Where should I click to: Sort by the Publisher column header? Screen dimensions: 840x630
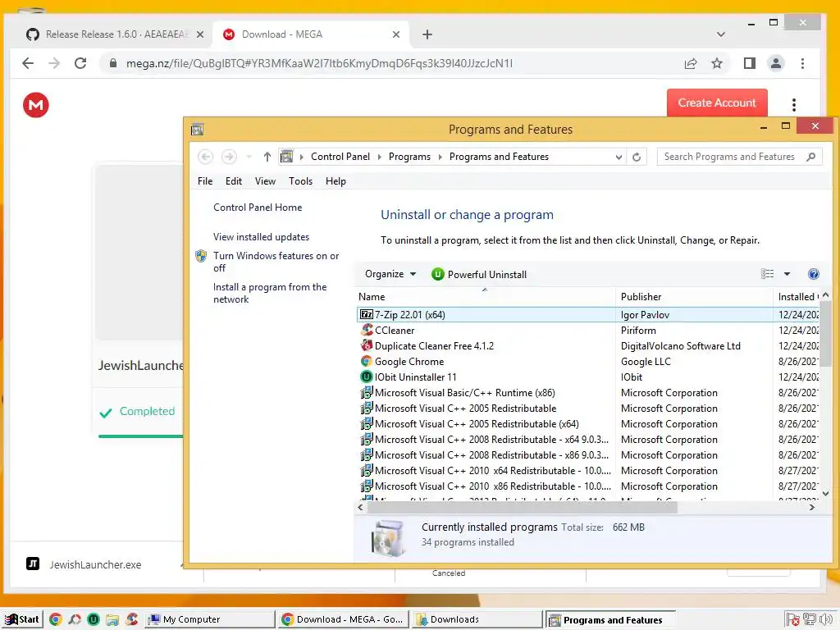click(694, 296)
